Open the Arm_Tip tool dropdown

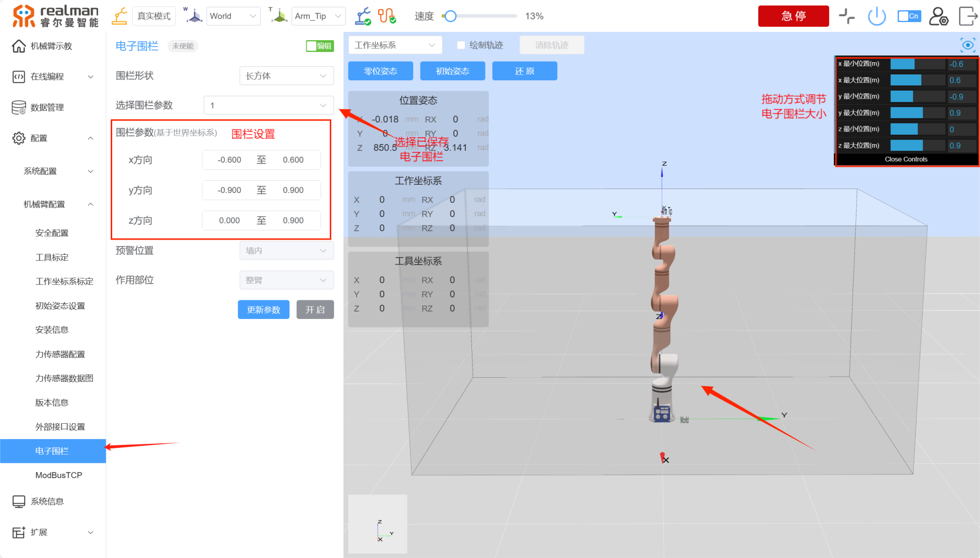[x=318, y=16]
